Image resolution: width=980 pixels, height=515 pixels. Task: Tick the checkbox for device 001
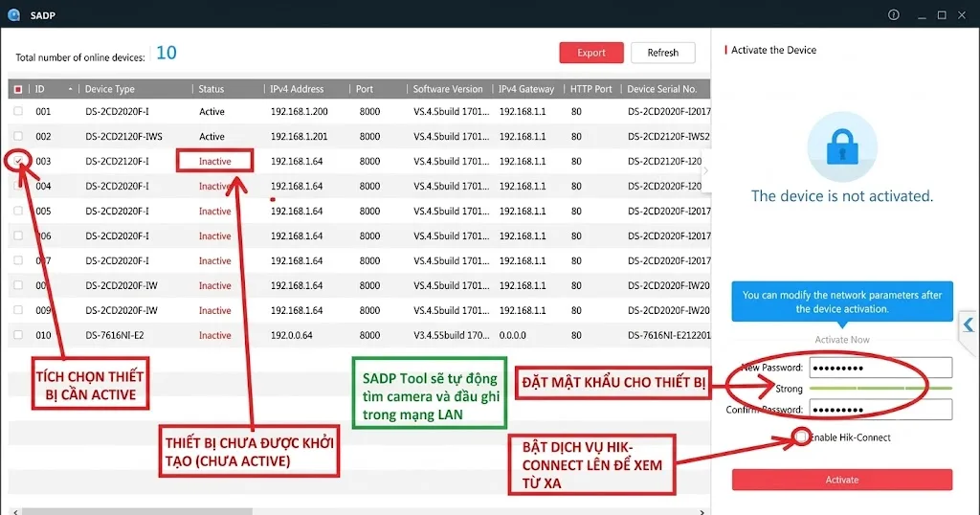pos(18,111)
